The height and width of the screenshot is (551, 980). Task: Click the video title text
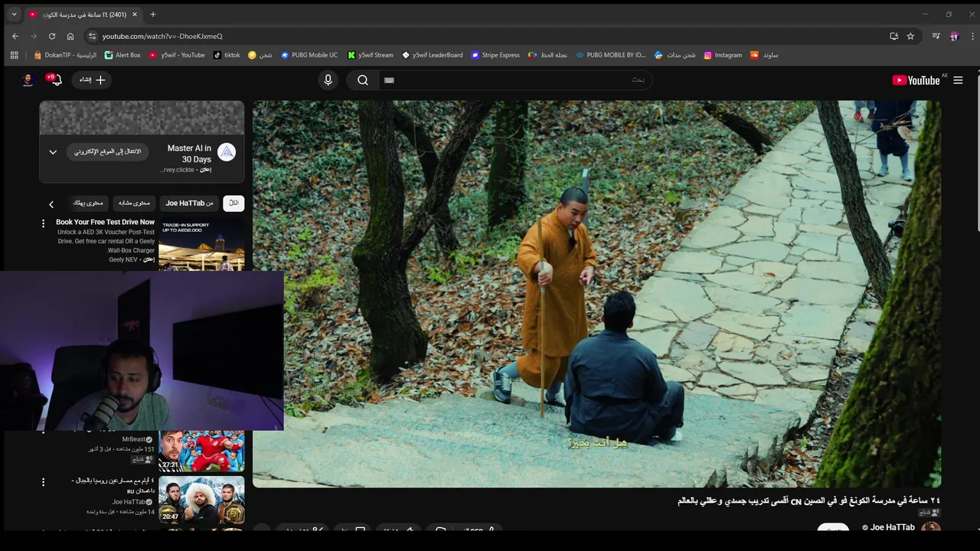pos(808,500)
